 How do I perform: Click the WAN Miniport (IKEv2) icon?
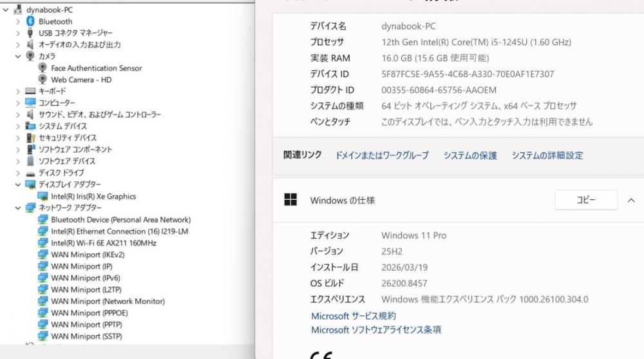(x=43, y=254)
